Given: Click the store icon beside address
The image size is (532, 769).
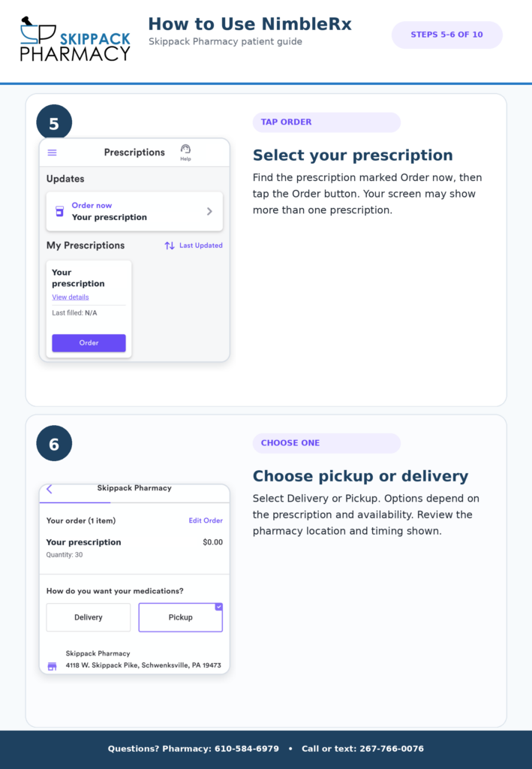Looking at the screenshot, I should (52, 666).
